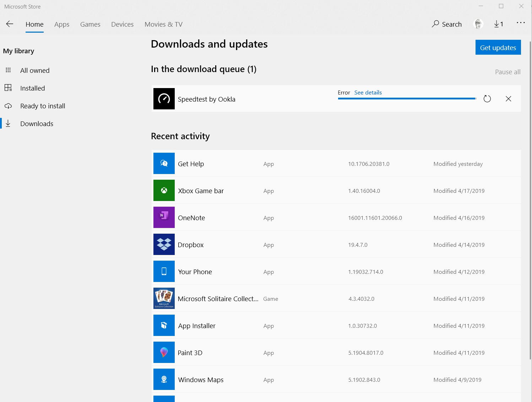Click the Your Phone app icon

tap(164, 271)
